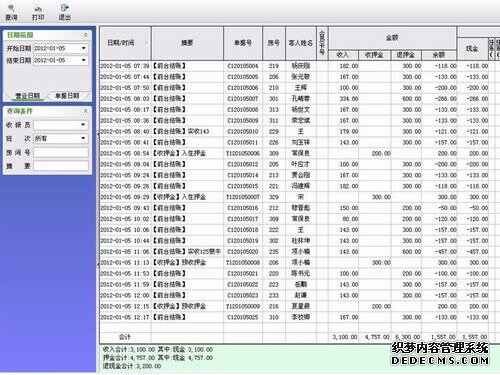Collapse the 日期范围 date range panel
The height and width of the screenshot is (375, 500).
pos(85,35)
